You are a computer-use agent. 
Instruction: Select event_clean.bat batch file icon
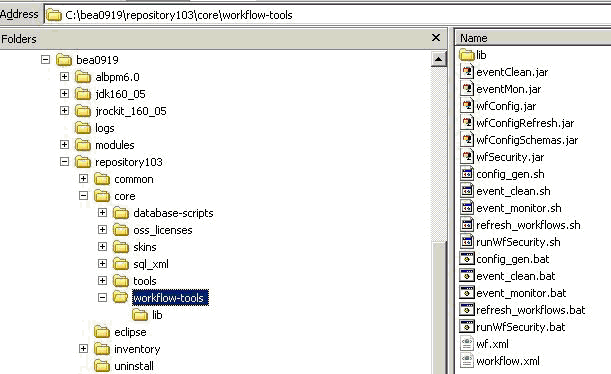click(x=467, y=275)
